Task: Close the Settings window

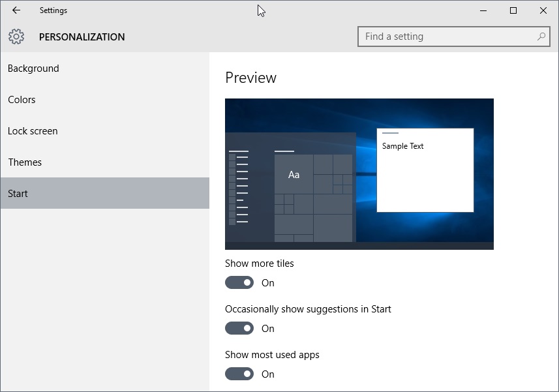Action: (543, 10)
